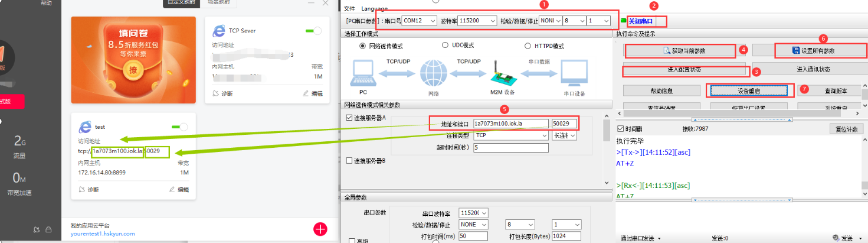This screenshot has width=868, height=243.
Task: Open the Language menu
Action: point(375,9)
